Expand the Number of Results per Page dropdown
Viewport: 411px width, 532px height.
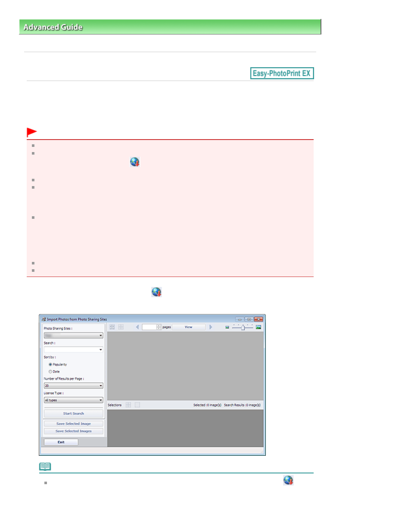click(x=73, y=386)
